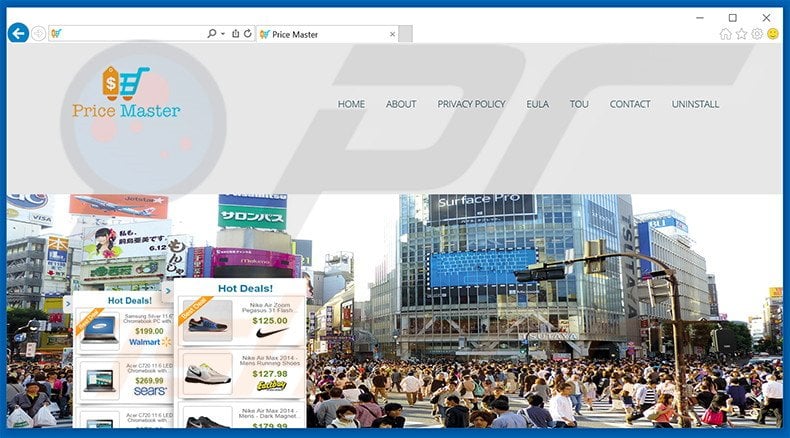Collapse the right Hot Deals panel arrow
The width and height of the screenshot is (790, 438).
[x=168, y=291]
